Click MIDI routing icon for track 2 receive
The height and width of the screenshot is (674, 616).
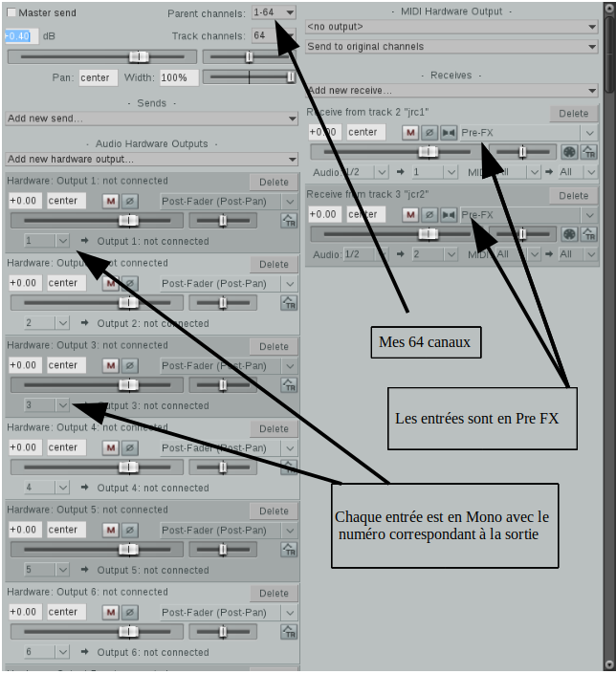[x=569, y=152]
